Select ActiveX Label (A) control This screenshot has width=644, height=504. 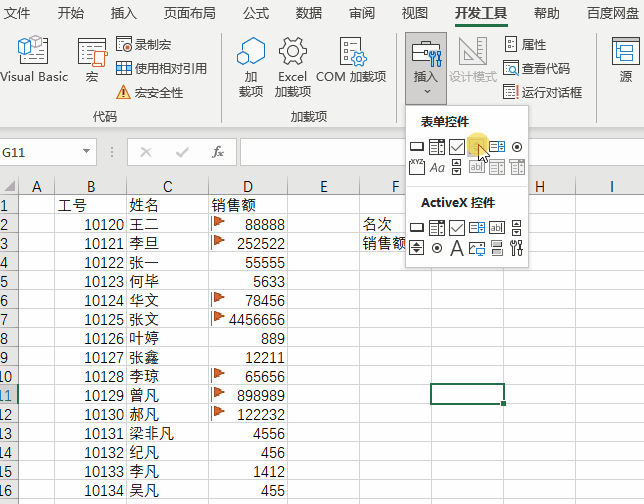[x=457, y=248]
